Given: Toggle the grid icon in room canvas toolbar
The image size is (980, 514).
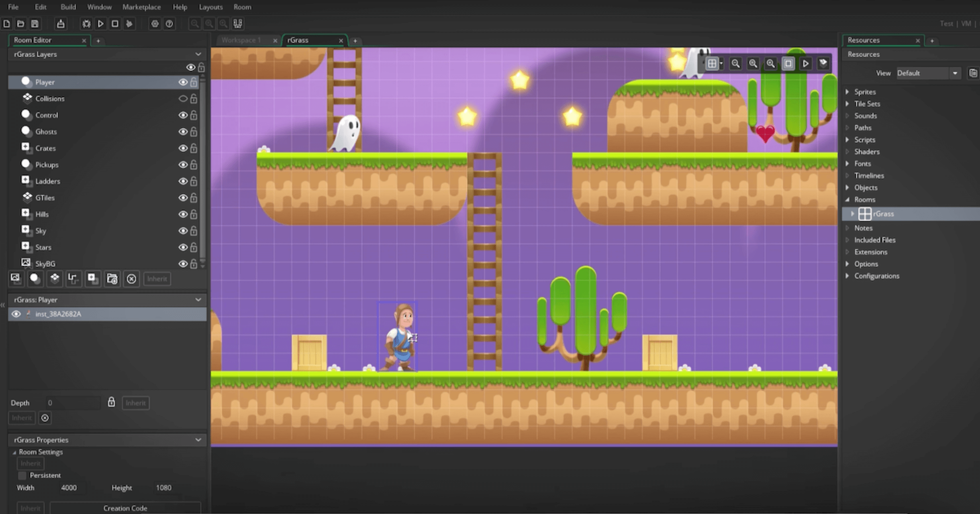Looking at the screenshot, I should coord(712,63).
